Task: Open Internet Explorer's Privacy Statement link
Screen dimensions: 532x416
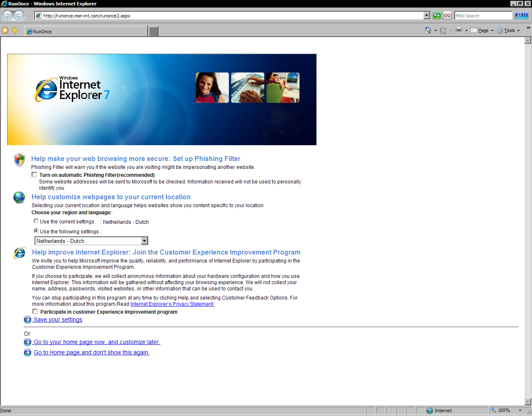Action: click(x=172, y=304)
